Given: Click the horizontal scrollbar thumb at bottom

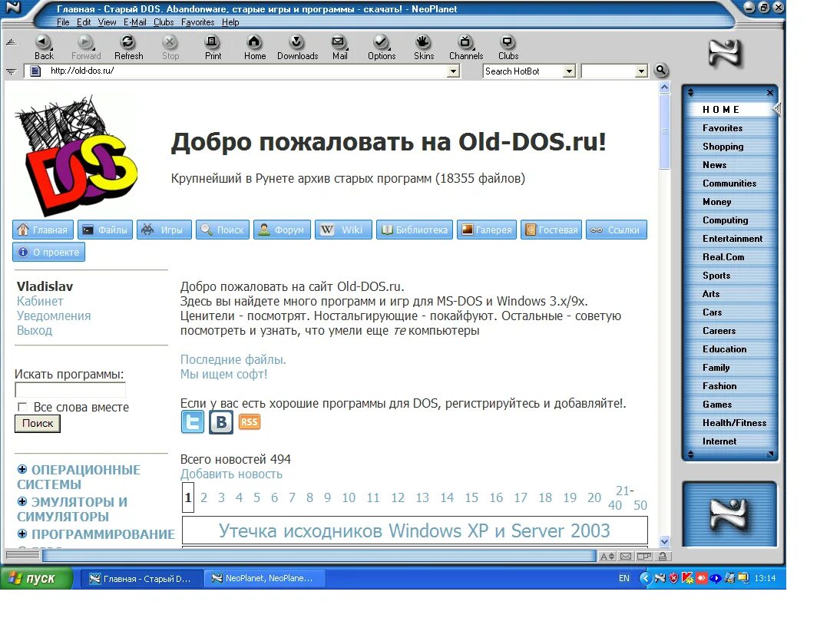Looking at the screenshot, I should tap(319, 556).
